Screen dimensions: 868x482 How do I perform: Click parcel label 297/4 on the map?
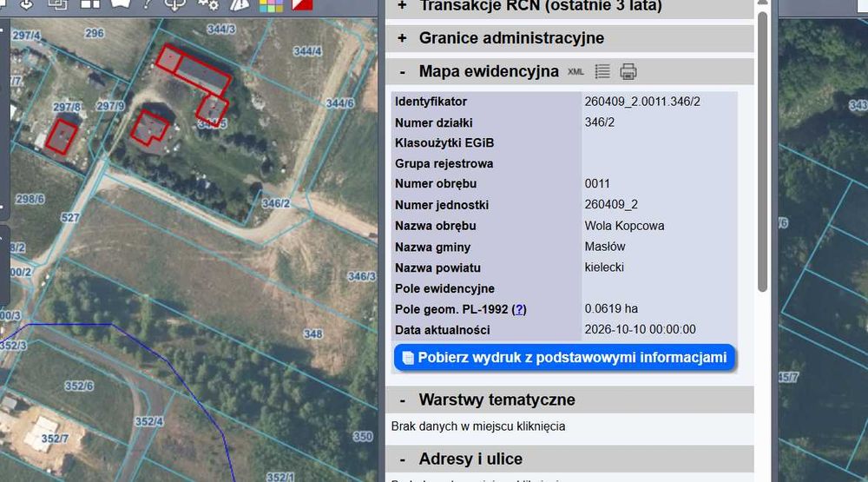[x=26, y=36]
